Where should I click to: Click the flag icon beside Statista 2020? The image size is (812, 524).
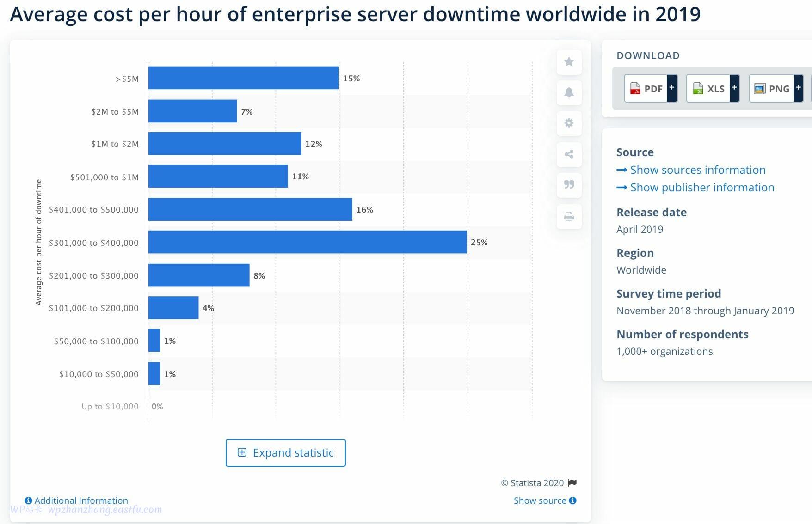(x=572, y=483)
